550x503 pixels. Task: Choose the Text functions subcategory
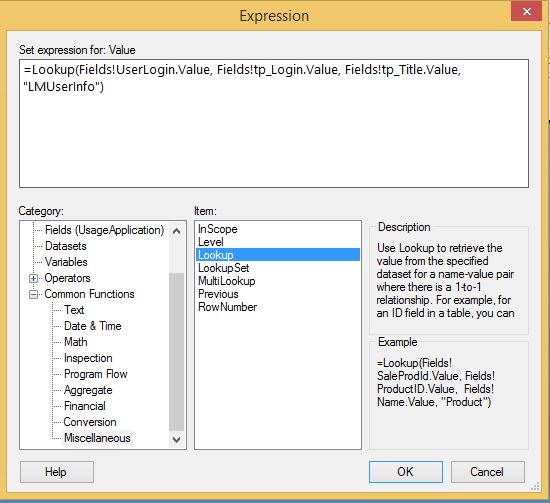tap(74, 310)
